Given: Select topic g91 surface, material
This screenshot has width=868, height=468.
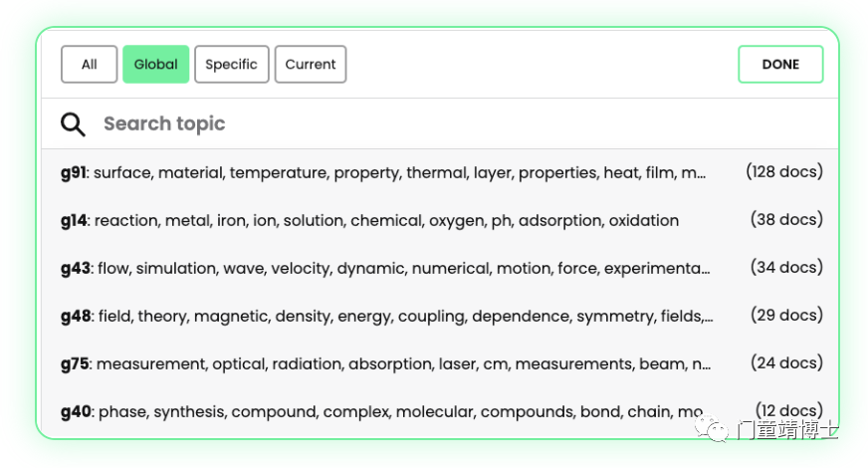Looking at the screenshot, I should click(383, 173).
